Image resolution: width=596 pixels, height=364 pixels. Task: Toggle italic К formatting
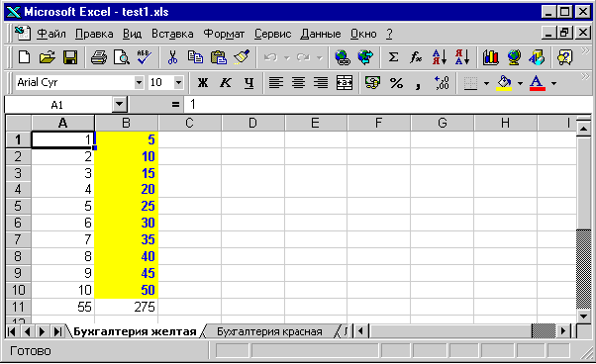pyautogui.click(x=226, y=82)
